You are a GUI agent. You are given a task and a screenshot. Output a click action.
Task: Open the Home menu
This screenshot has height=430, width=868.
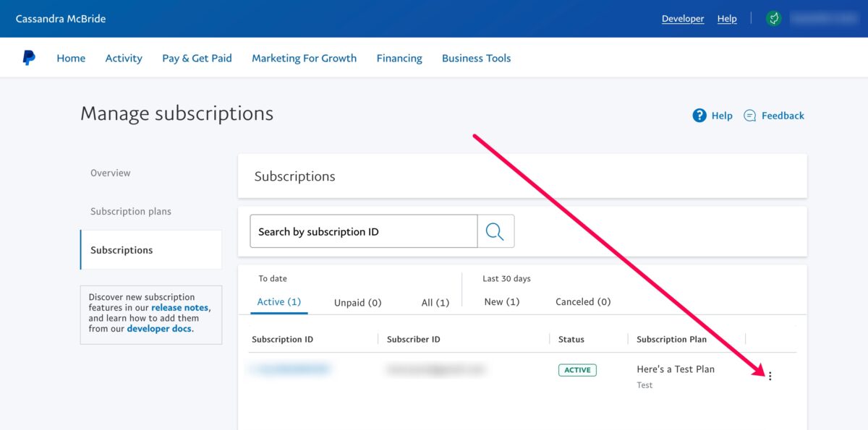tap(71, 59)
